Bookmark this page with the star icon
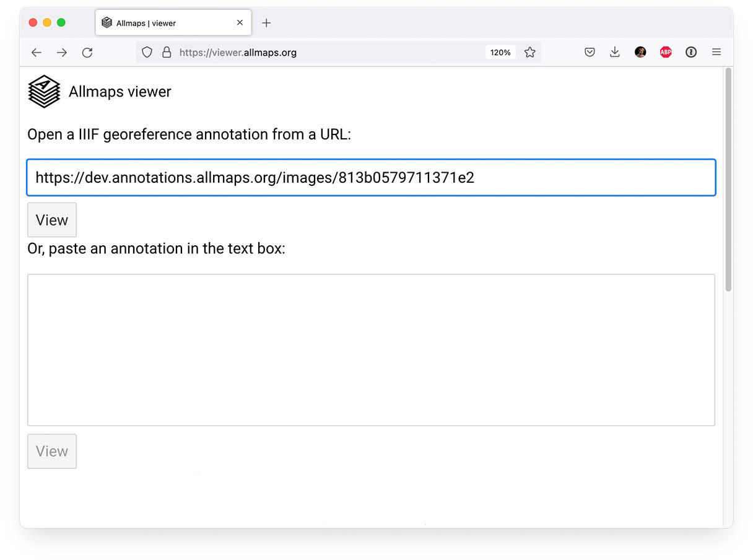 pos(529,53)
